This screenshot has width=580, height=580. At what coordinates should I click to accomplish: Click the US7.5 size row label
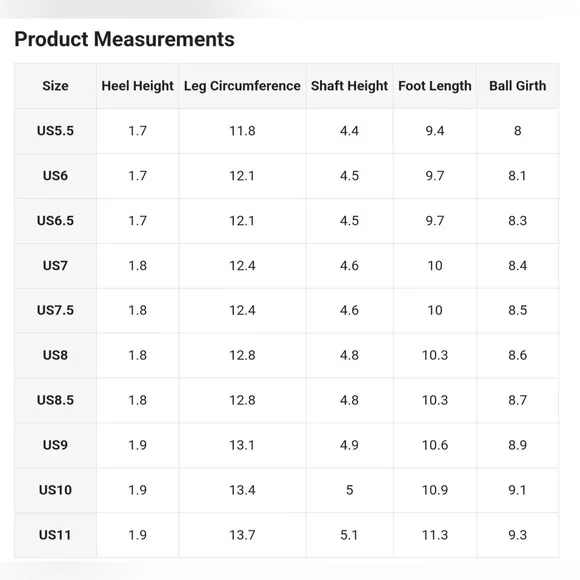tap(55, 310)
